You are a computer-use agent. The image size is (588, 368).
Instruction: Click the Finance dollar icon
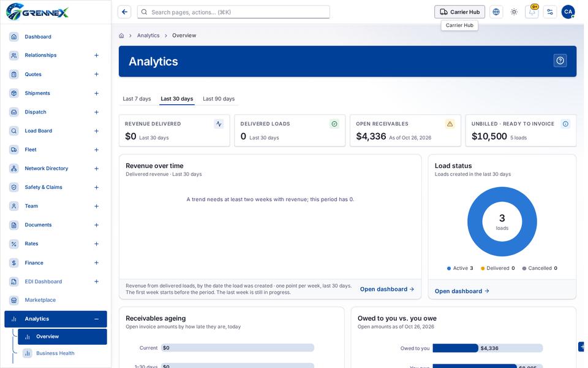click(x=14, y=263)
